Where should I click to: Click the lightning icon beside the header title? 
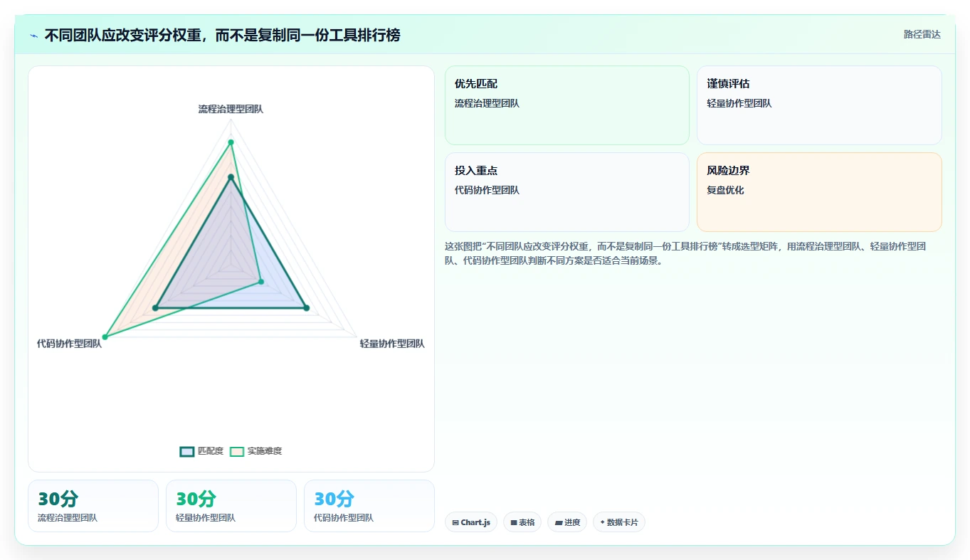click(x=34, y=35)
